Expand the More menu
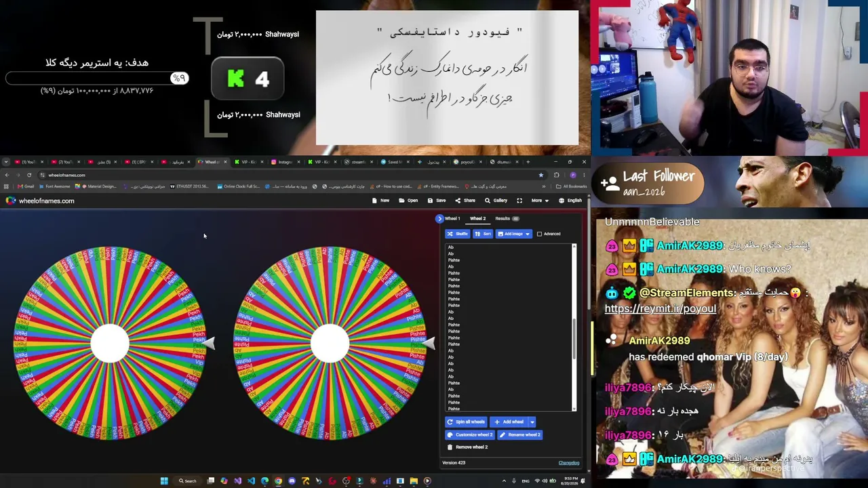This screenshot has height=488, width=868. pyautogui.click(x=539, y=201)
